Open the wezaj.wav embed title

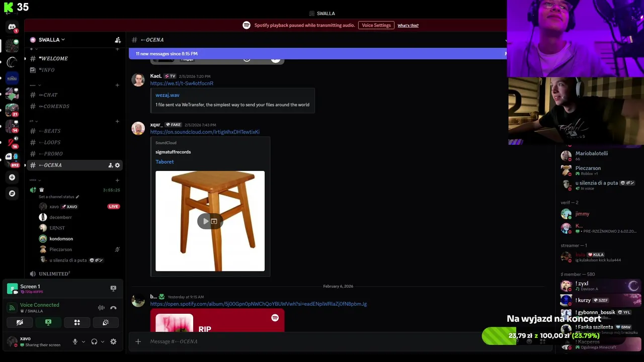pos(168,95)
